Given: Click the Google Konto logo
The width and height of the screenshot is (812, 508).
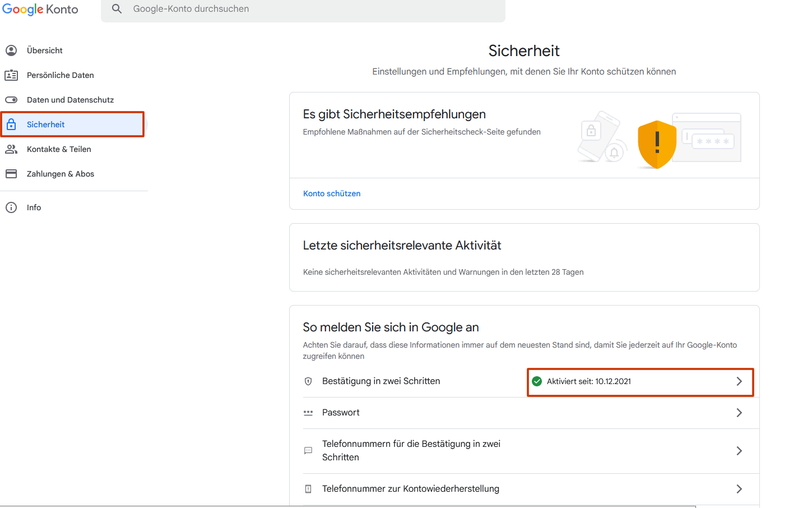Looking at the screenshot, I should point(40,10).
